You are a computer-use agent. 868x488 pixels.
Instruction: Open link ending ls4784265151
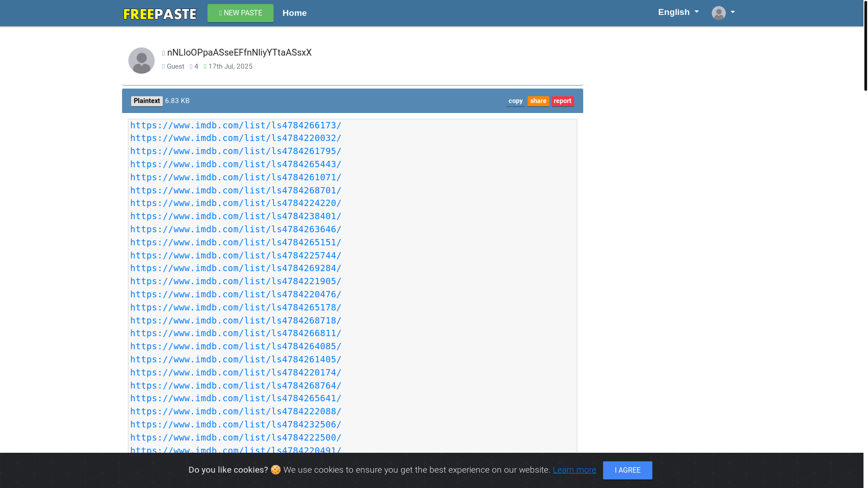point(236,243)
